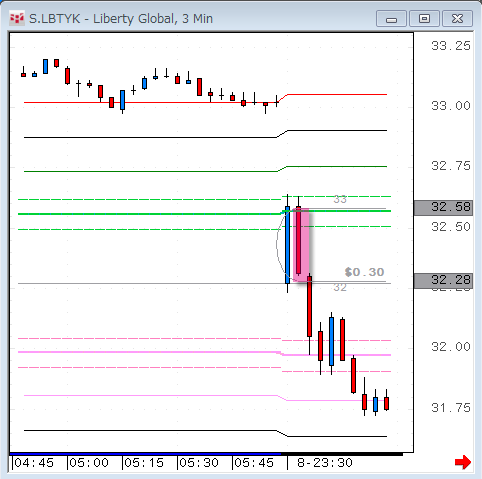Click the 32.58 price marker label
This screenshot has height=479, width=482.
443,207
